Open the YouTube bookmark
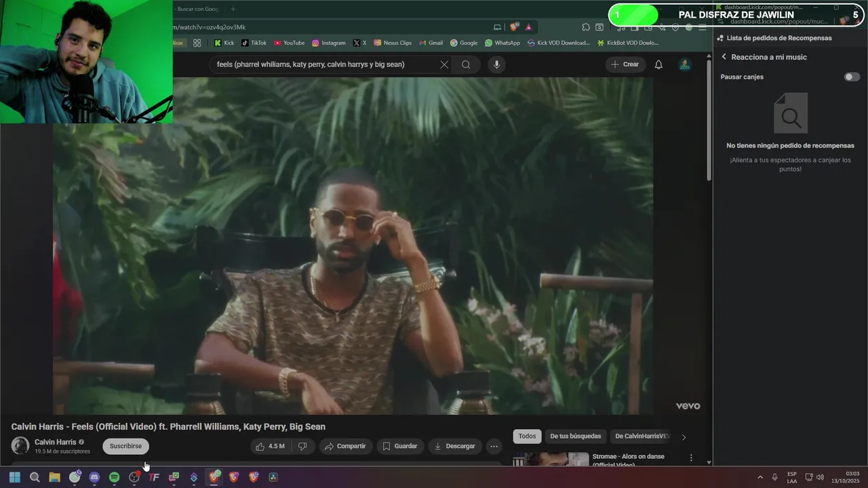 290,43
